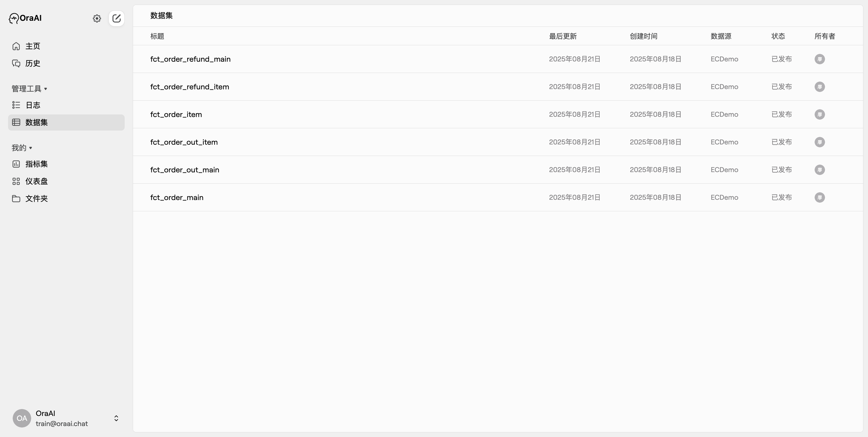This screenshot has height=437, width=868.
Task: Click the 状态 column header
Action: pos(778,36)
